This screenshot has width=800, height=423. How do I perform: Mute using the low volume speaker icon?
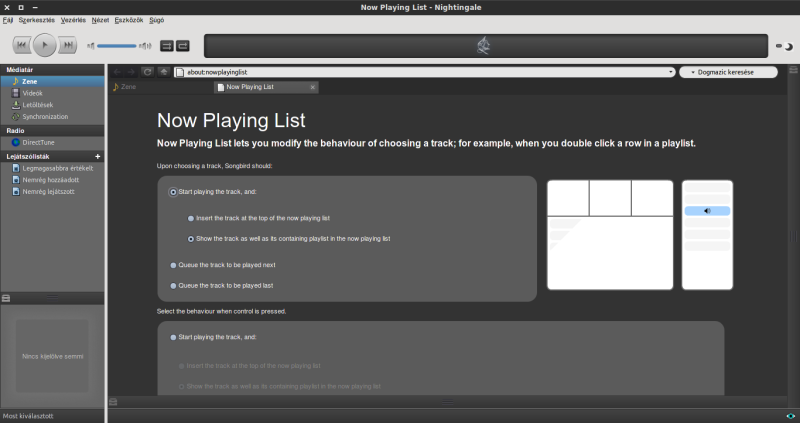pos(90,46)
